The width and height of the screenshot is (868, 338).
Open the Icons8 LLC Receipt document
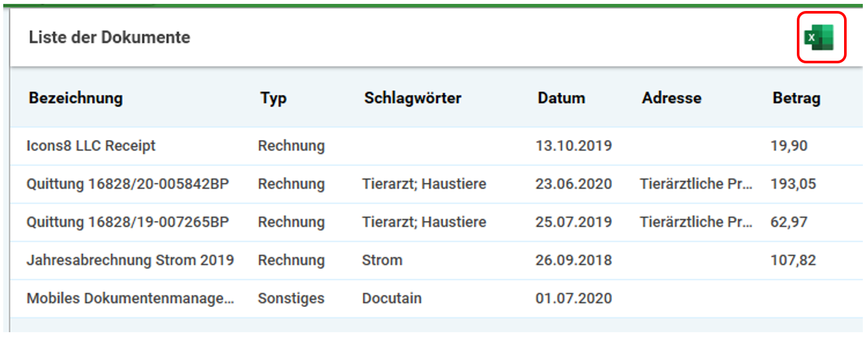pyautogui.click(x=91, y=146)
